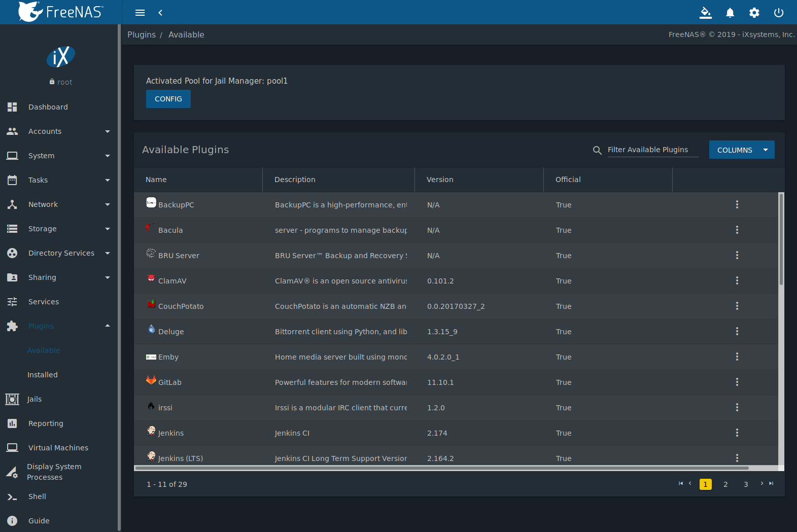This screenshot has width=797, height=532.
Task: Jump to first page
Action: click(681, 483)
